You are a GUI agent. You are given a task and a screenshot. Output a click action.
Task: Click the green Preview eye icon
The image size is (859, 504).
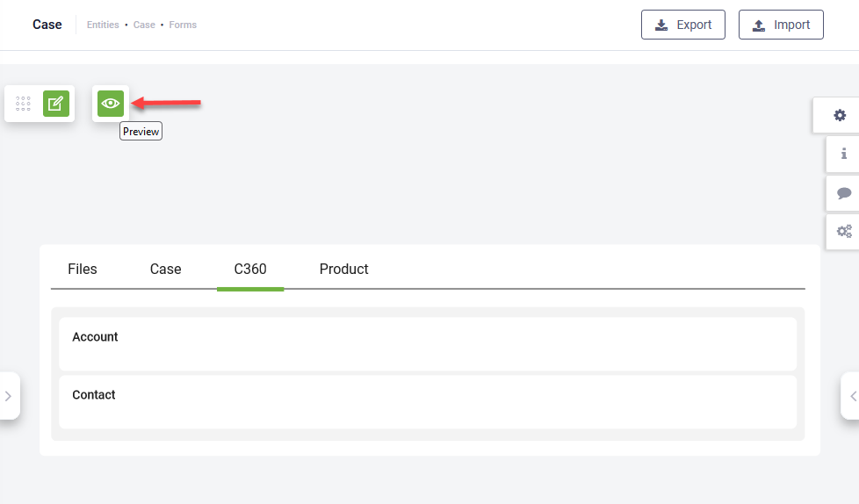pyautogui.click(x=111, y=104)
